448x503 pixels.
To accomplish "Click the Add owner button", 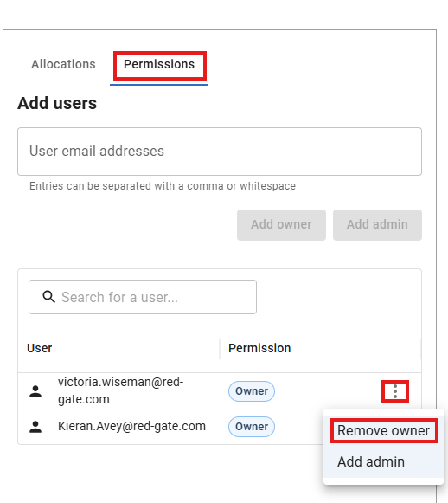I will [281, 224].
